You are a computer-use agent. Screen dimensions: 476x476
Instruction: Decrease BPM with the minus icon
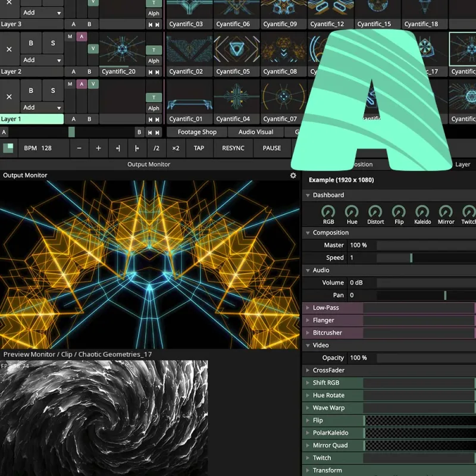[x=79, y=148]
